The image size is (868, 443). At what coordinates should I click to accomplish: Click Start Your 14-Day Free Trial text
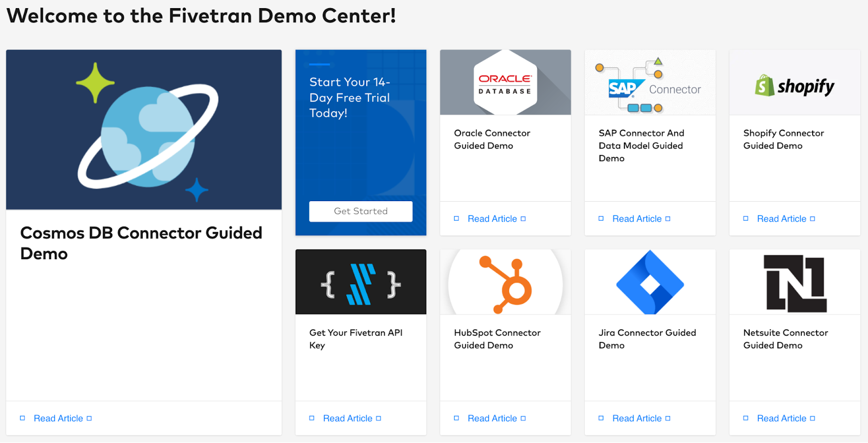coord(350,98)
